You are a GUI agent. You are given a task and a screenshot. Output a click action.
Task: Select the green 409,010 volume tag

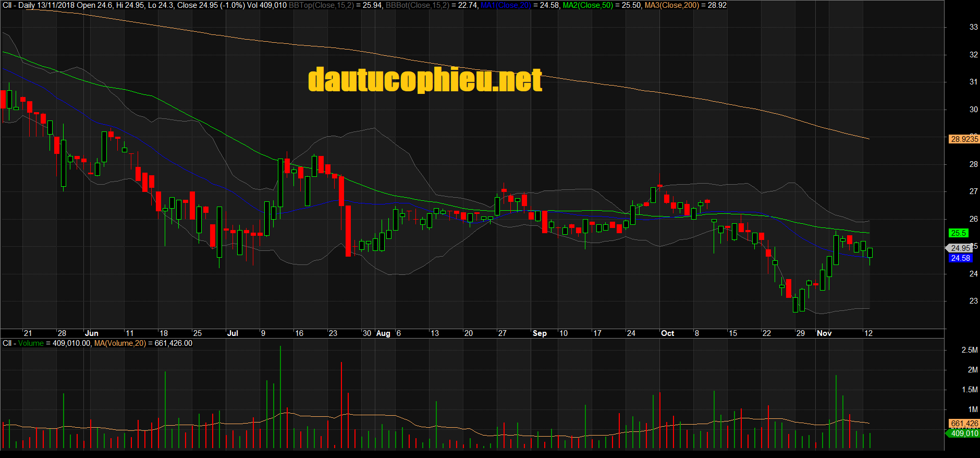point(964,433)
